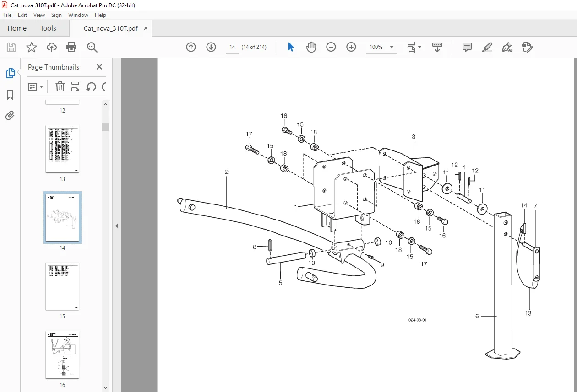Click the scrolling mode download icon
Image resolution: width=577 pixels, height=392 pixels.
click(437, 47)
